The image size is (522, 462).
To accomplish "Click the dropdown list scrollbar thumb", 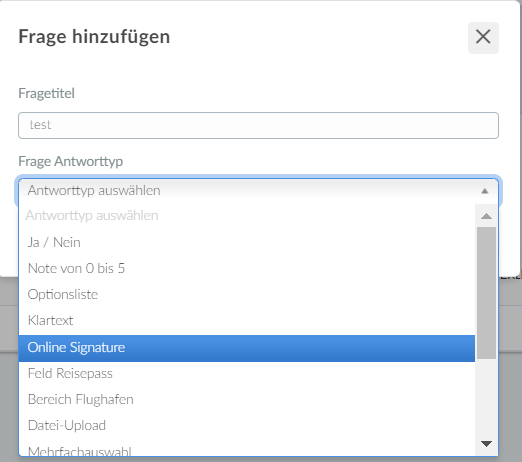I will (486, 293).
